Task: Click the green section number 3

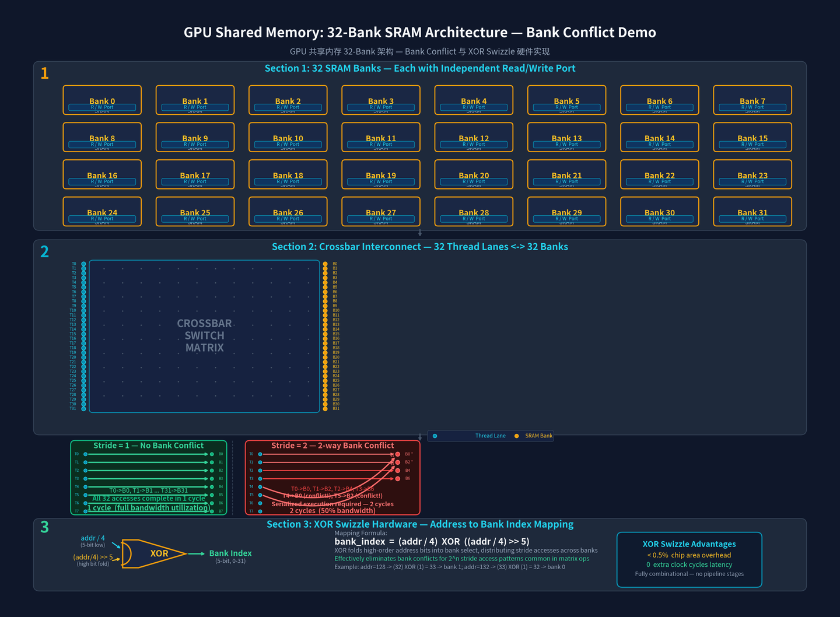Action: tap(45, 527)
